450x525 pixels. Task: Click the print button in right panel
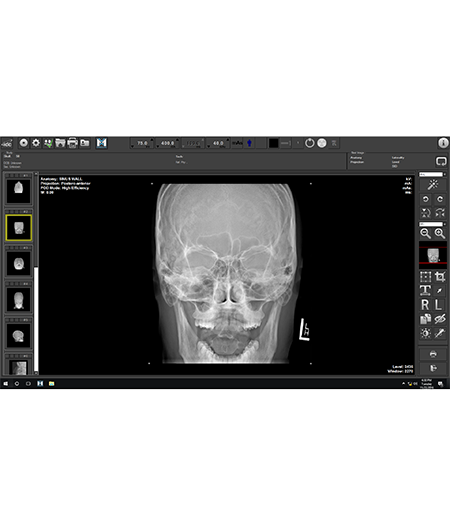pyautogui.click(x=433, y=354)
